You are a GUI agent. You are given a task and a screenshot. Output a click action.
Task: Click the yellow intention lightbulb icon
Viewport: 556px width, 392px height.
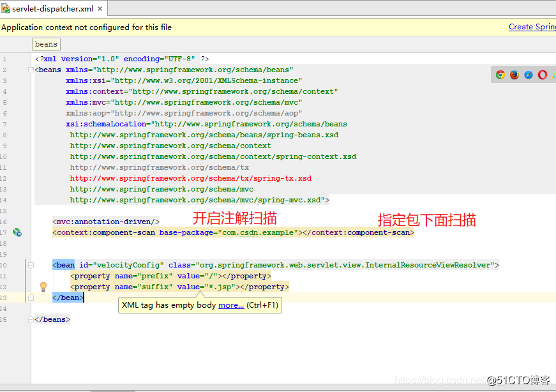43,287
